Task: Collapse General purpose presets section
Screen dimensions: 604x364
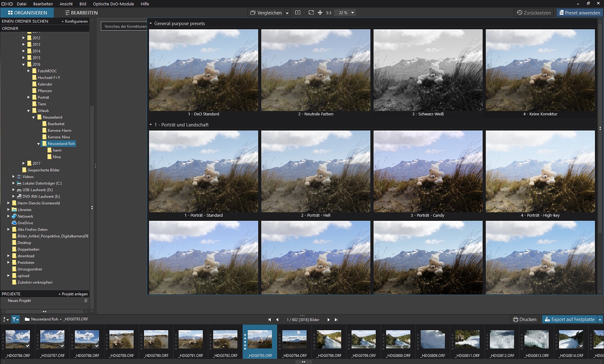Action: [x=151, y=23]
